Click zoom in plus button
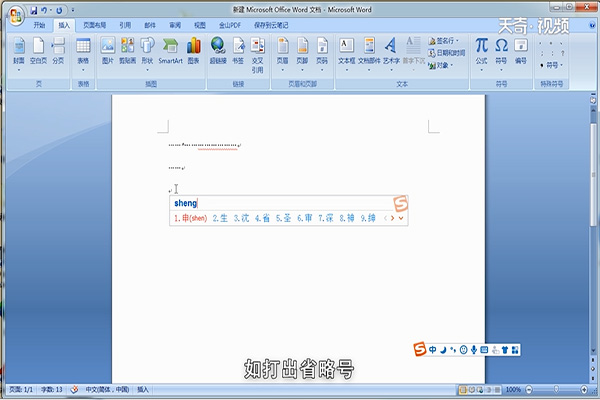Viewport: 600px width, 400px height. [x=584, y=390]
